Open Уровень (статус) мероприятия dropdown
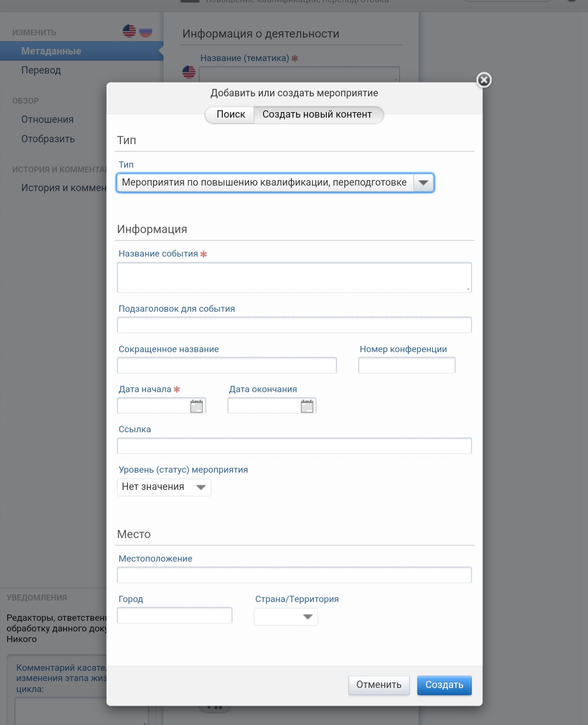 [164, 487]
